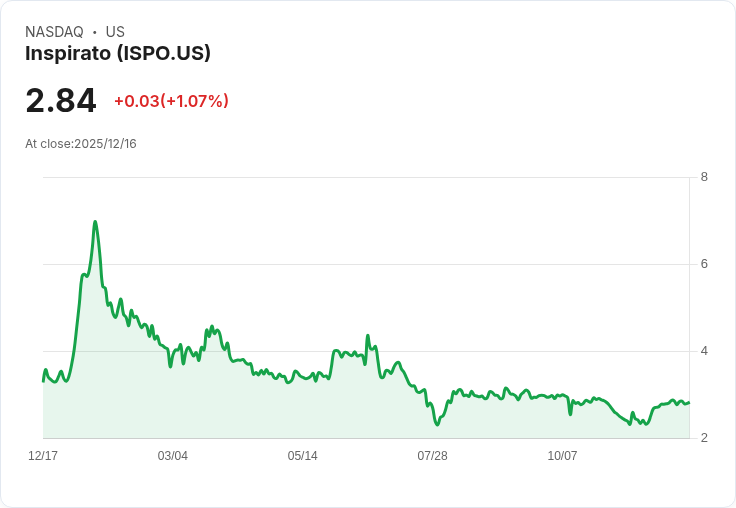
Task: Select the 05/14 date on the x-axis
Action: [x=303, y=456]
